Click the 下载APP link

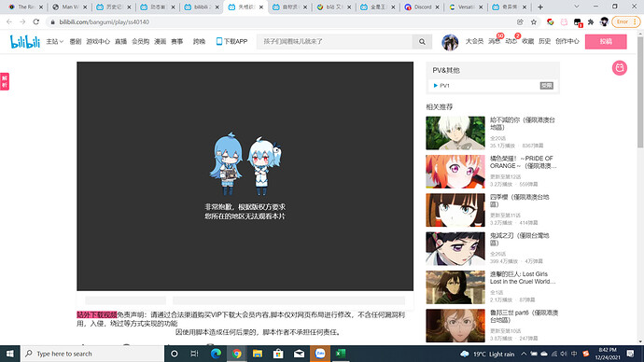231,41
